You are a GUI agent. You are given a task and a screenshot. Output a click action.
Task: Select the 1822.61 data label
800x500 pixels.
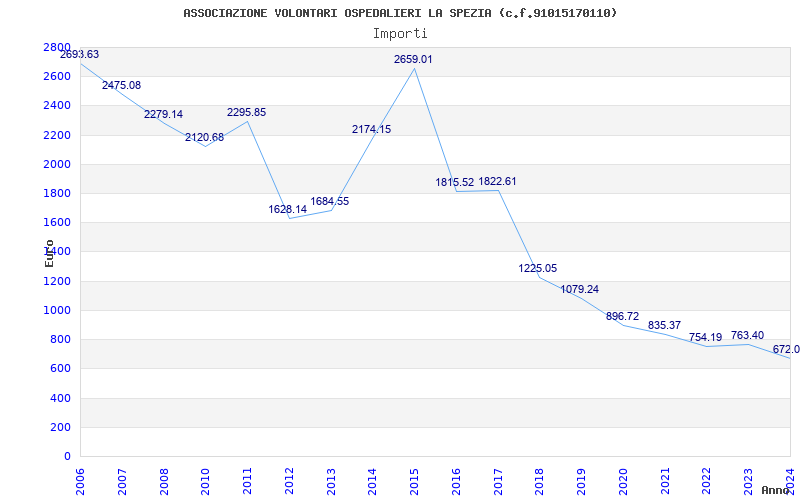click(497, 182)
